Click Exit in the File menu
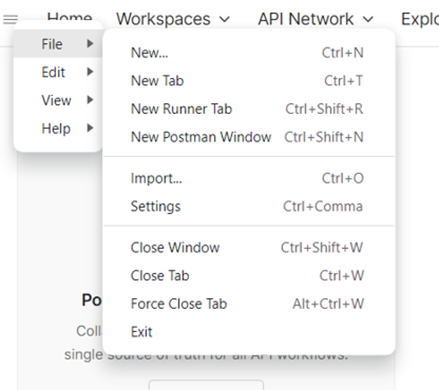 pos(249,332)
